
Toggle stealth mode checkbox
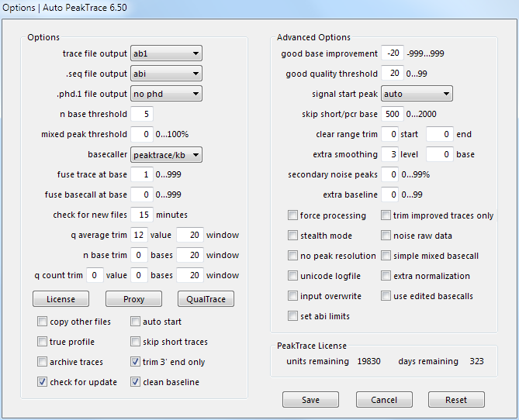(x=292, y=236)
